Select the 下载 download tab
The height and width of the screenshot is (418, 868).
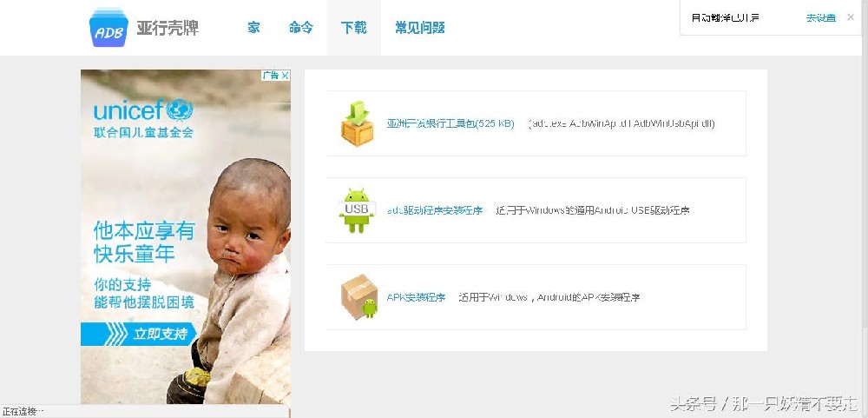point(354,28)
